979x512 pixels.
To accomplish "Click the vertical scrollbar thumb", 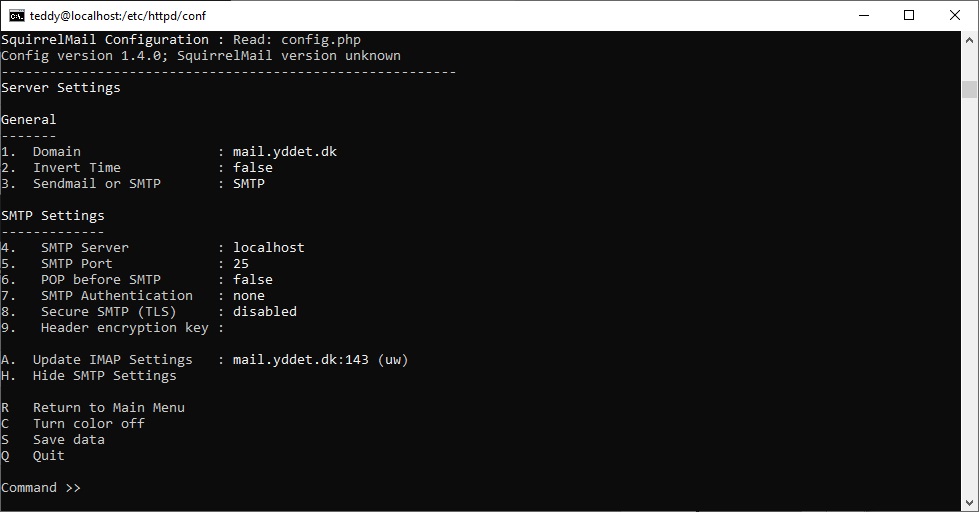I will point(969,89).
